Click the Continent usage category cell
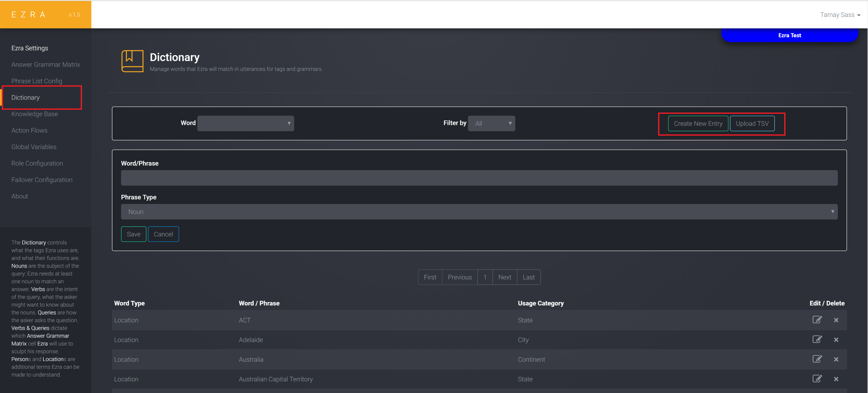 pos(531,359)
